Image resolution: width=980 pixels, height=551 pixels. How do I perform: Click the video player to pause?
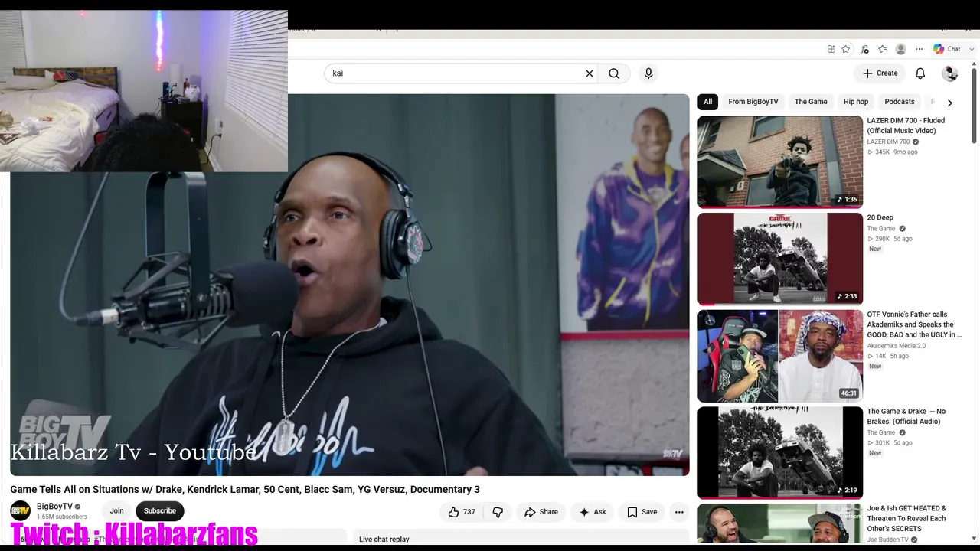coord(350,285)
